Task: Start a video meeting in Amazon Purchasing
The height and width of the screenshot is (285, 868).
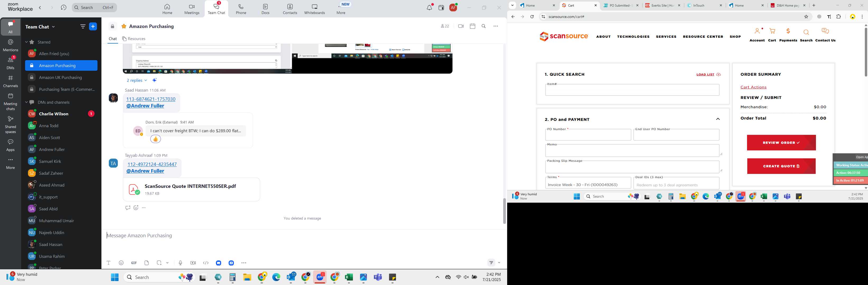Action: point(461,26)
